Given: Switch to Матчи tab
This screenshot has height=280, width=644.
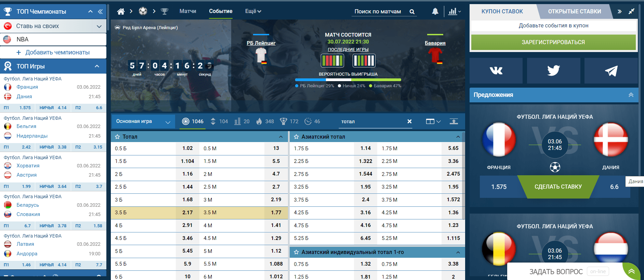Looking at the screenshot, I should (188, 11).
